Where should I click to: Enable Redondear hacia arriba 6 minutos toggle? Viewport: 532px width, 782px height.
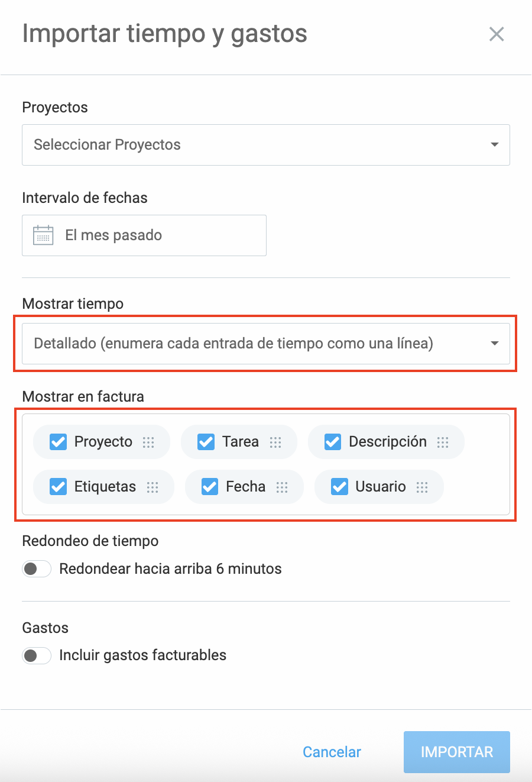pos(37,569)
